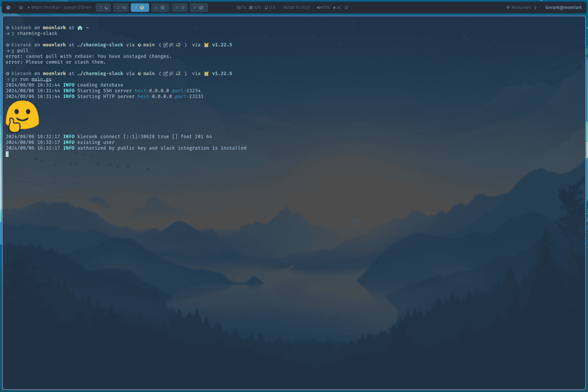Click the icon right of the AC indicator

tap(347, 7)
